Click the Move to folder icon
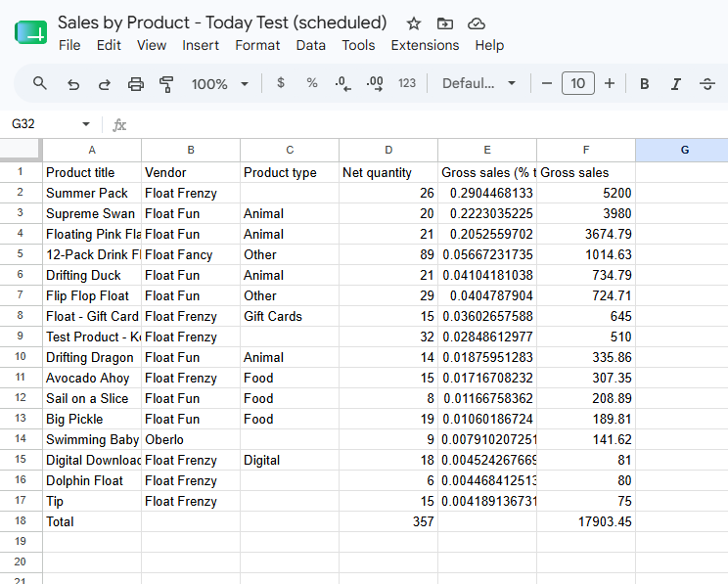This screenshot has width=728, height=584. (445, 23)
